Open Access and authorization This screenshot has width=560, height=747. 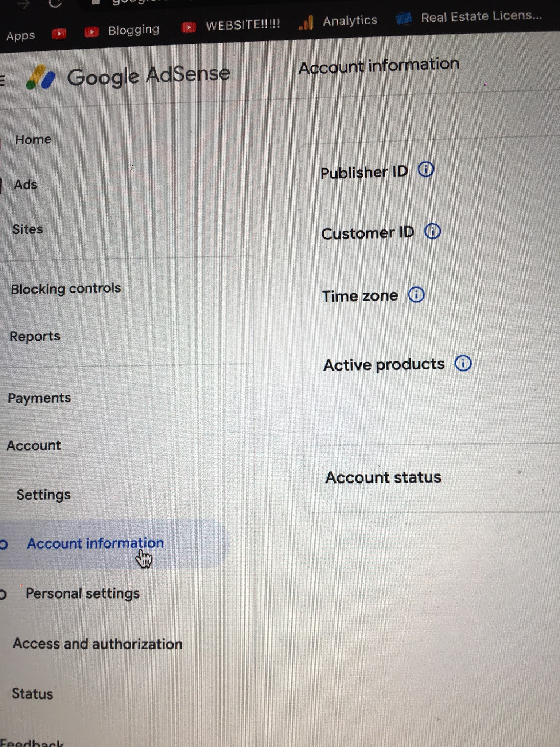98,644
